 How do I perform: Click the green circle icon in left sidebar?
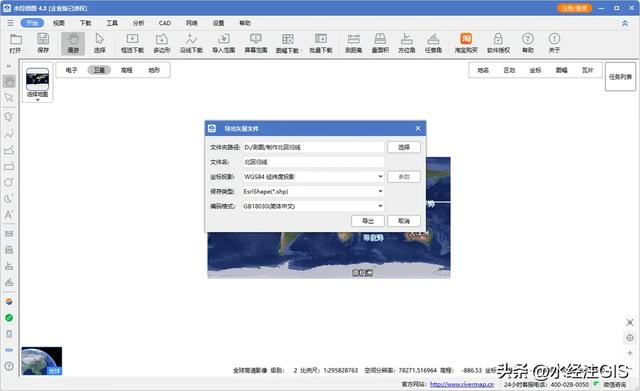tap(9, 318)
